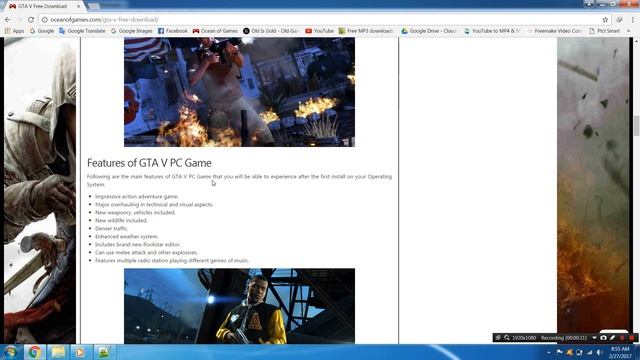This screenshot has height=360, width=640.
Task: Click the Features of GTA V PC Game heading
Action: coord(149,163)
